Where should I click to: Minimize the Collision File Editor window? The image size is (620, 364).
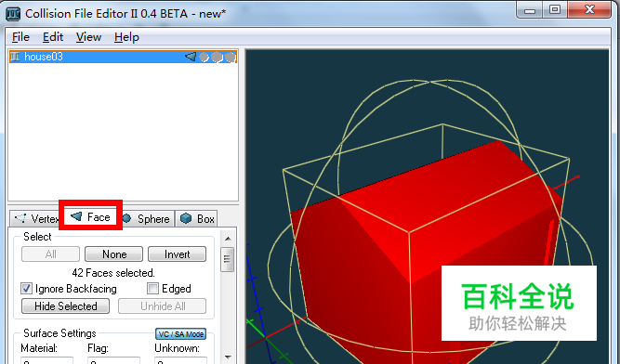[x=530, y=10]
